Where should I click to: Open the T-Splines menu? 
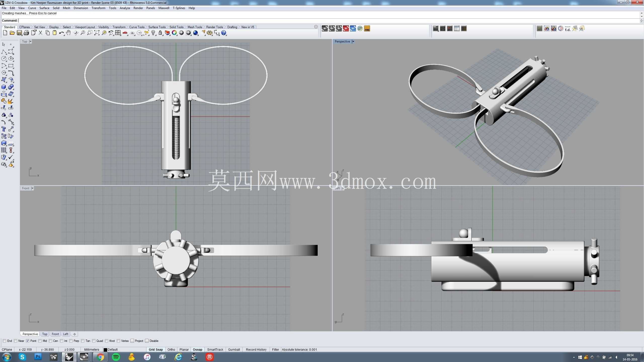click(x=179, y=8)
